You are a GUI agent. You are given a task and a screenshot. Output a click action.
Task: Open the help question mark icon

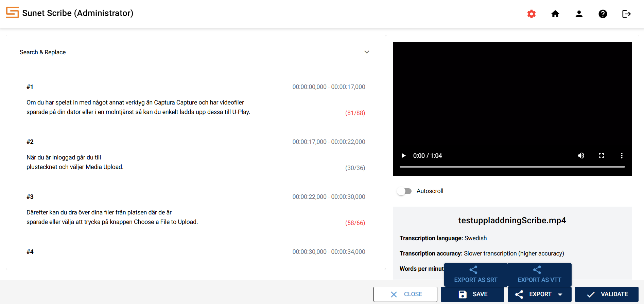(x=603, y=14)
